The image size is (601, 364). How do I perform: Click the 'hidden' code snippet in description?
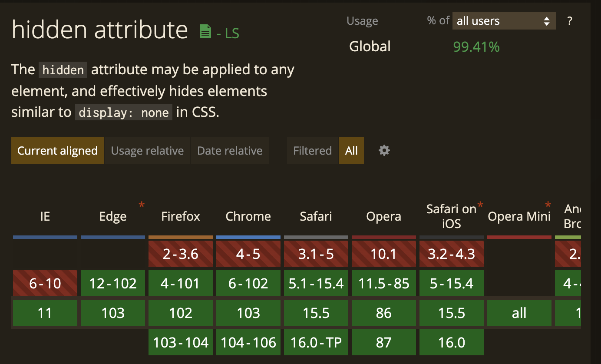point(63,70)
